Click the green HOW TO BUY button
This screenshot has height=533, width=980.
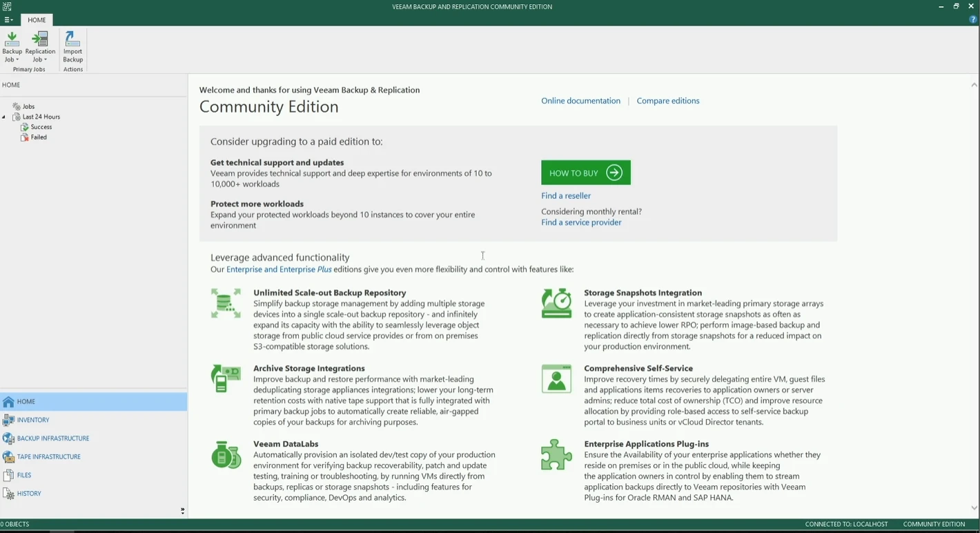(586, 173)
